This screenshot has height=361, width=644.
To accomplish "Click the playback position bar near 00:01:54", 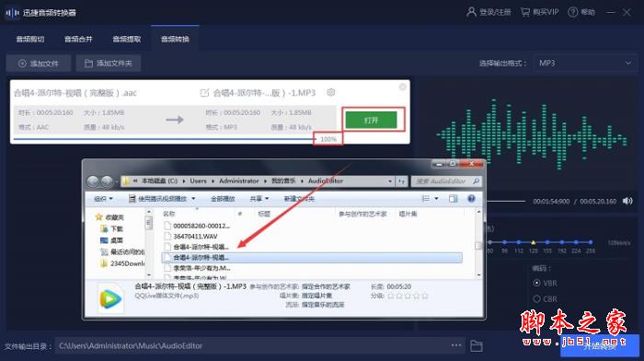I will pos(506,201).
